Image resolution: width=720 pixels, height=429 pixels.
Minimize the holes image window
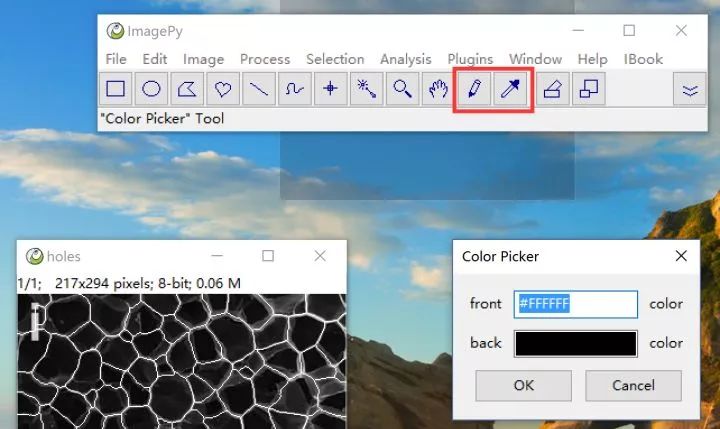(x=217, y=256)
